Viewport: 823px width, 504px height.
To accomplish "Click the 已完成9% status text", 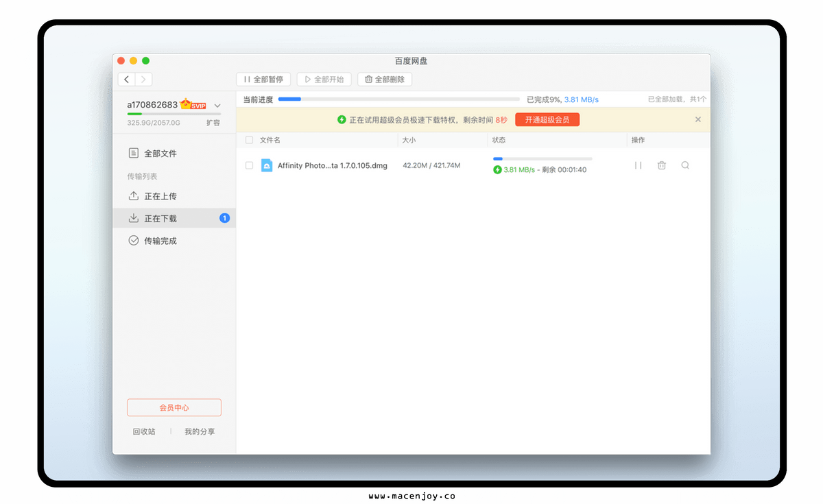I will click(544, 99).
